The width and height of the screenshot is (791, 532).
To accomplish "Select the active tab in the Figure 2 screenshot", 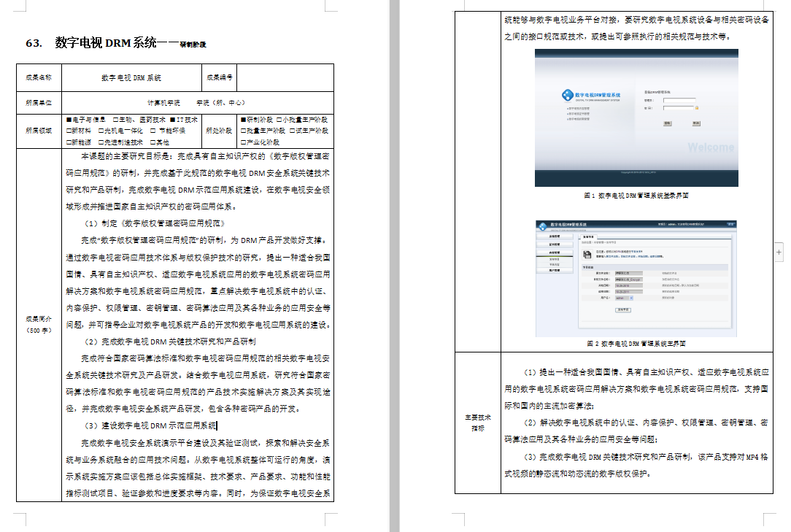I will click(x=590, y=238).
